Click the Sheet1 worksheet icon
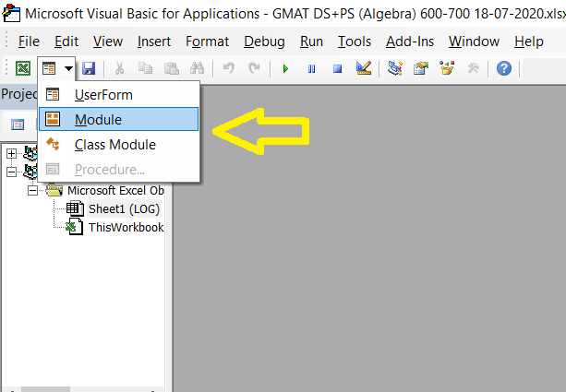 click(75, 208)
